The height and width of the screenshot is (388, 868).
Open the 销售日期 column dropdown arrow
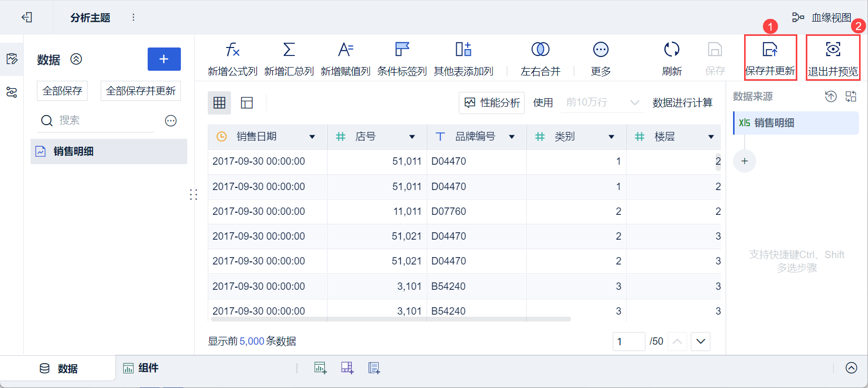click(312, 137)
